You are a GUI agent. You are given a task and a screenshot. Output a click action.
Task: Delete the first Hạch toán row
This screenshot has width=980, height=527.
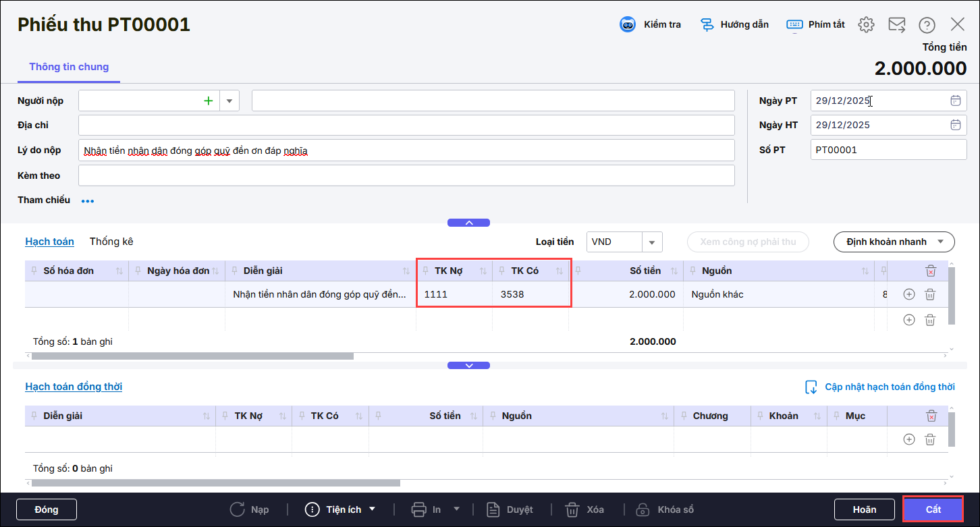(929, 294)
